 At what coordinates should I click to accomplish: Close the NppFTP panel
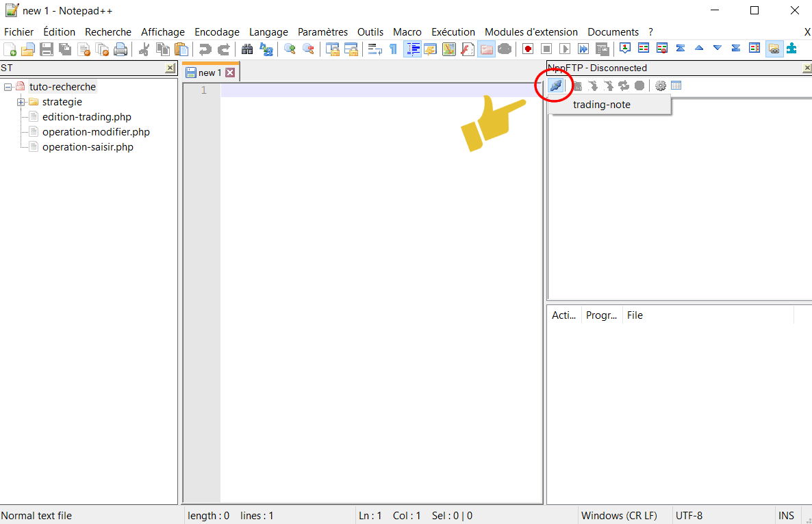(x=807, y=68)
